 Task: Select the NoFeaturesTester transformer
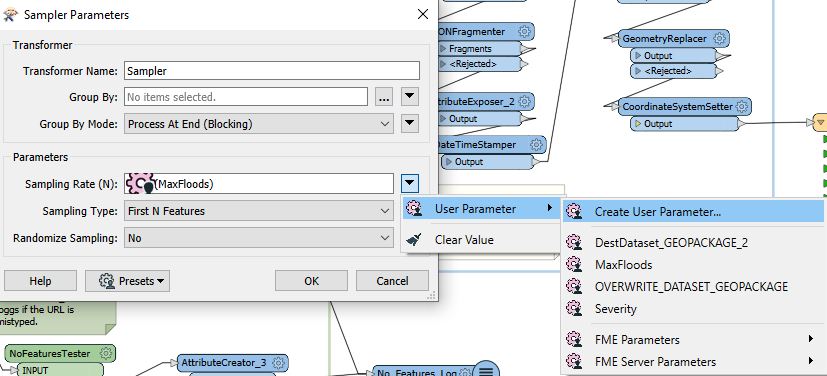pyautogui.click(x=60, y=353)
